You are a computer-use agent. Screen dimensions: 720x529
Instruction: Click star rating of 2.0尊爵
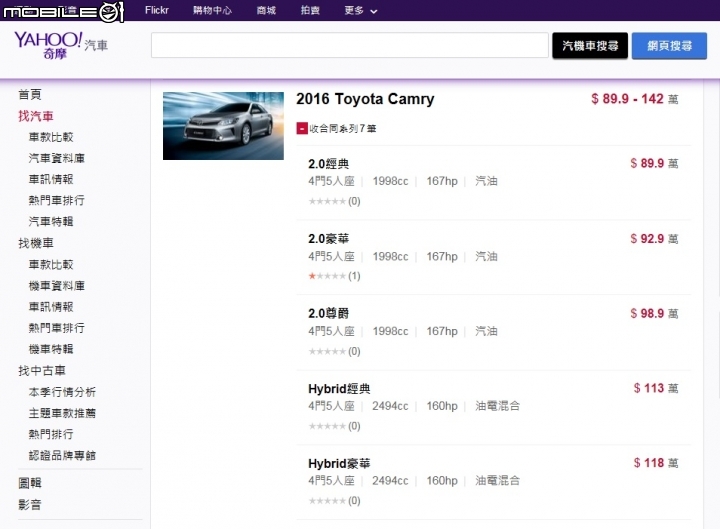click(327, 351)
